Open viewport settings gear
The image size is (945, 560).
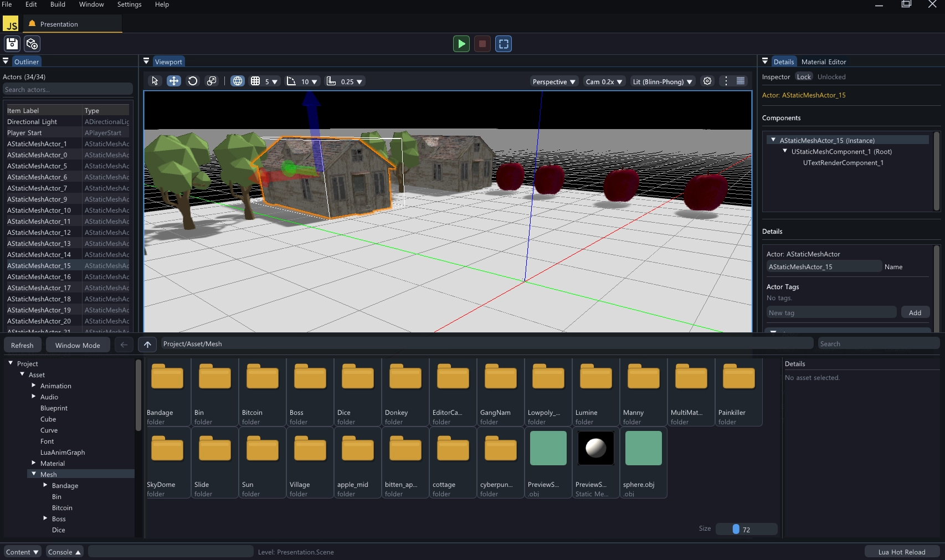(707, 81)
